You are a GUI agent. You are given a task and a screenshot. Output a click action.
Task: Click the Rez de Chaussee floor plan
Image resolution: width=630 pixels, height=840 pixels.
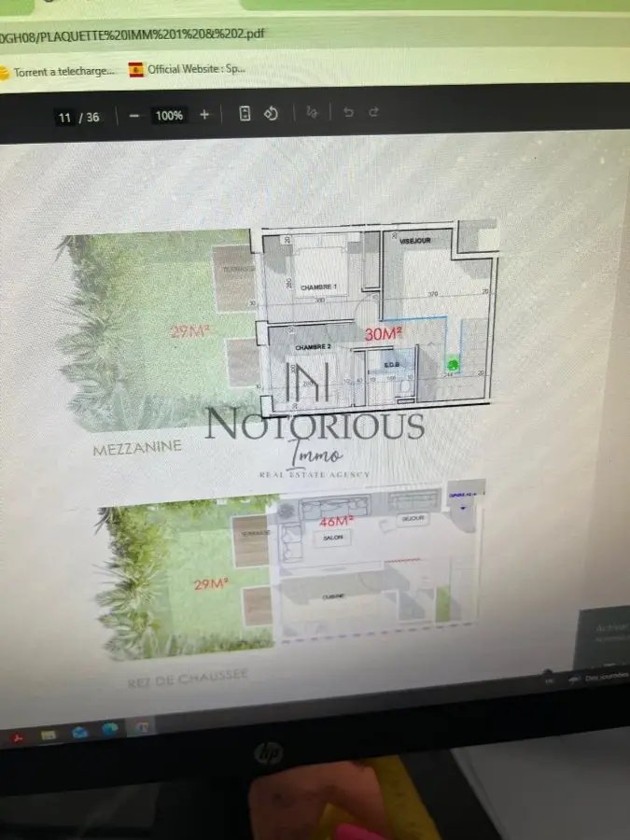[x=373, y=569]
